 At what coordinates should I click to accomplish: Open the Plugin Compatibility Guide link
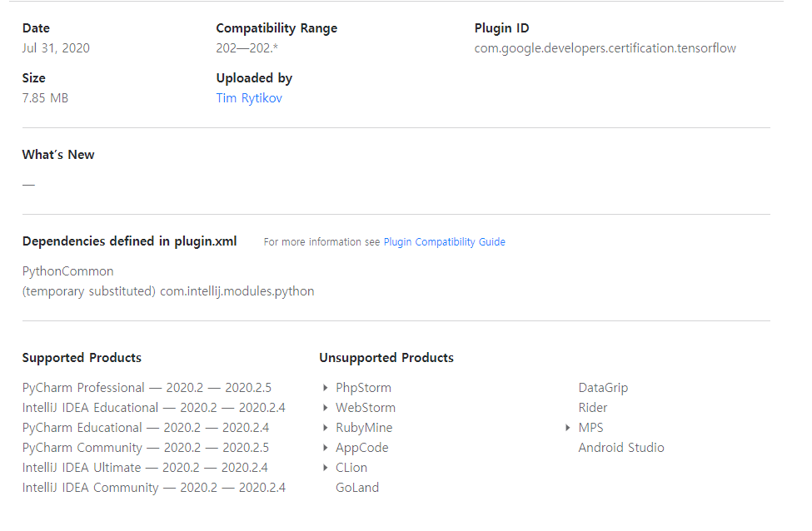click(445, 241)
